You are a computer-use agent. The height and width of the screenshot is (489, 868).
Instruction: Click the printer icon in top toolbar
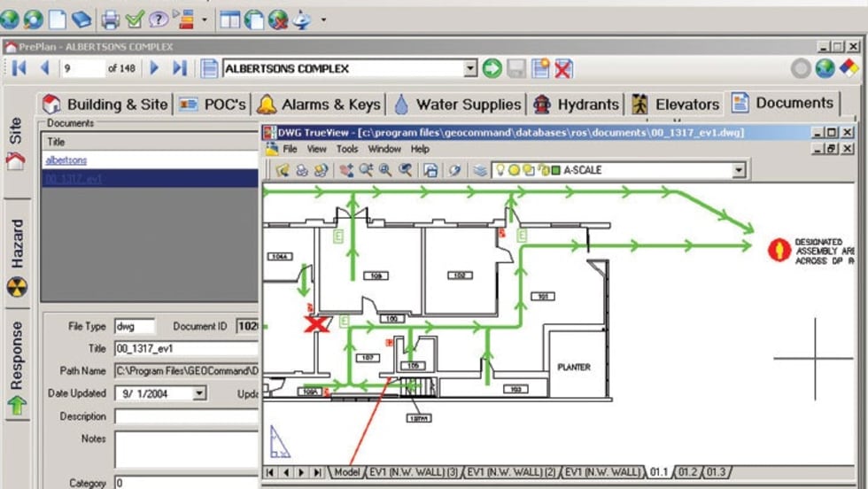coord(111,18)
